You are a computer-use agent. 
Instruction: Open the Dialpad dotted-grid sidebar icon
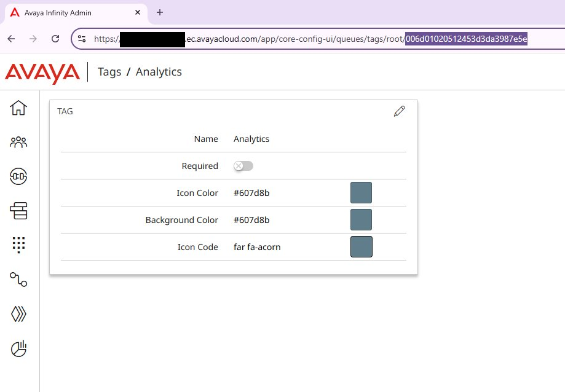pyautogui.click(x=18, y=245)
